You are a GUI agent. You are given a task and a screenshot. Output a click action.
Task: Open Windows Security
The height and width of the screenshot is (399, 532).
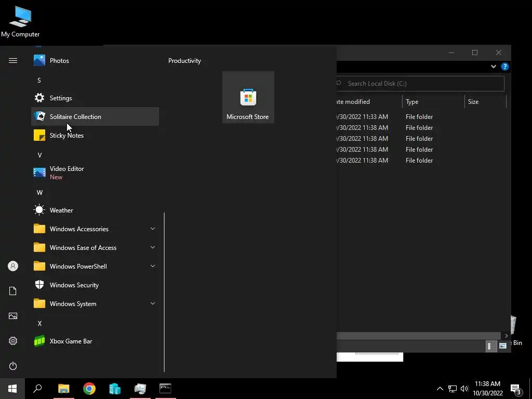[95, 285]
